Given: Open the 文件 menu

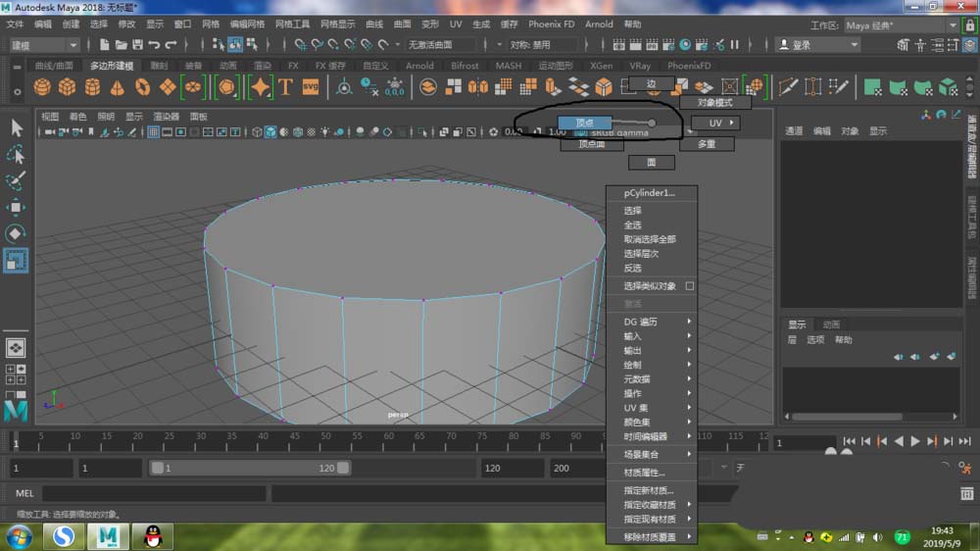Looking at the screenshot, I should pyautogui.click(x=15, y=25).
